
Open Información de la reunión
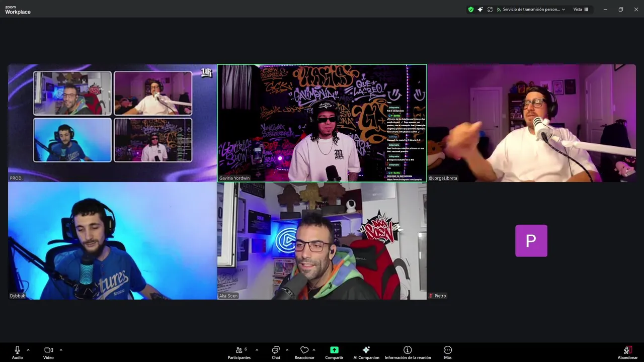point(408,352)
